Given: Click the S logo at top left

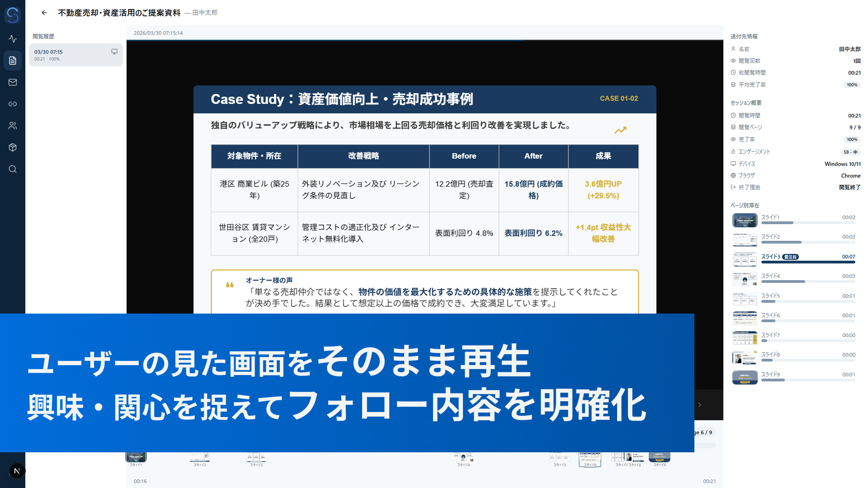Looking at the screenshot, I should coord(13,15).
